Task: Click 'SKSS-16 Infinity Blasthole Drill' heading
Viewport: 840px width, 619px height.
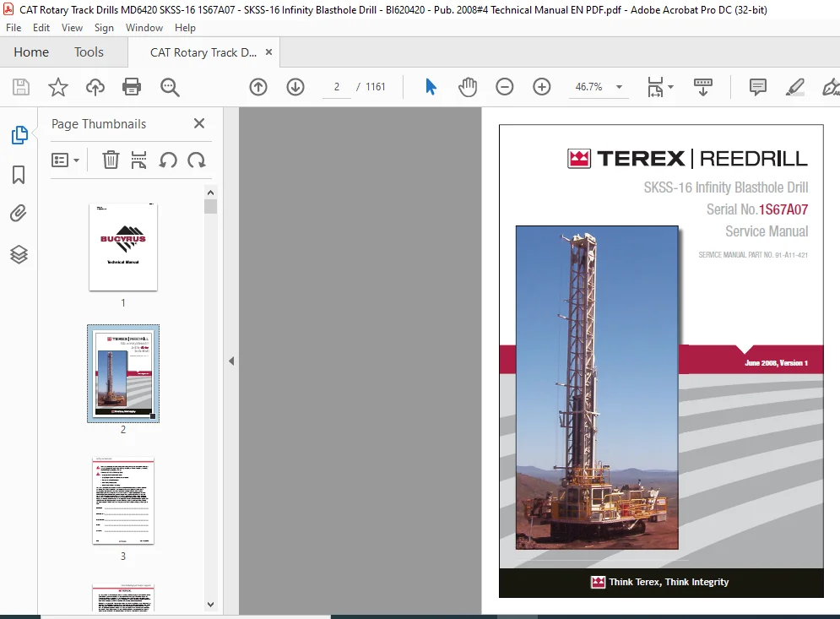Action: (726, 187)
